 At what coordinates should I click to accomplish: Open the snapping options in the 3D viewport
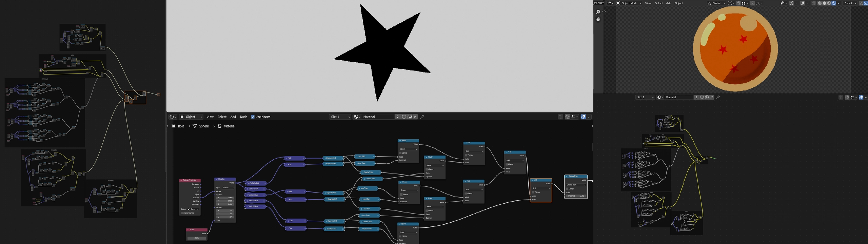click(x=745, y=3)
